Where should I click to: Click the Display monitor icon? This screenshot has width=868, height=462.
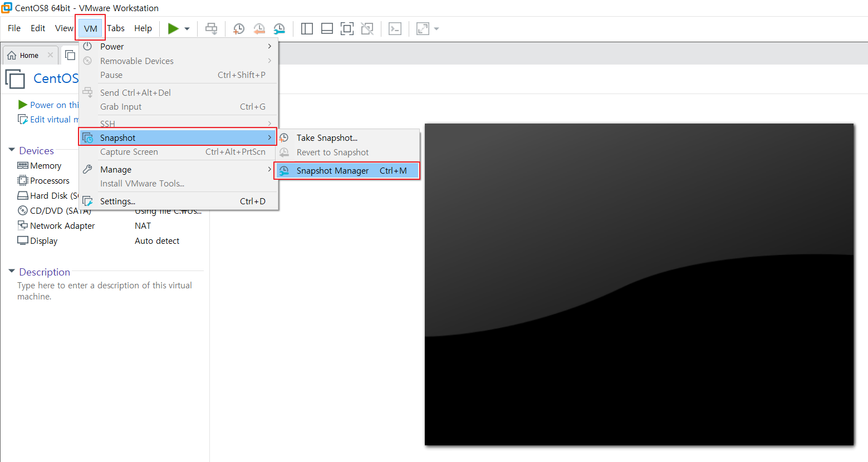(x=23, y=240)
